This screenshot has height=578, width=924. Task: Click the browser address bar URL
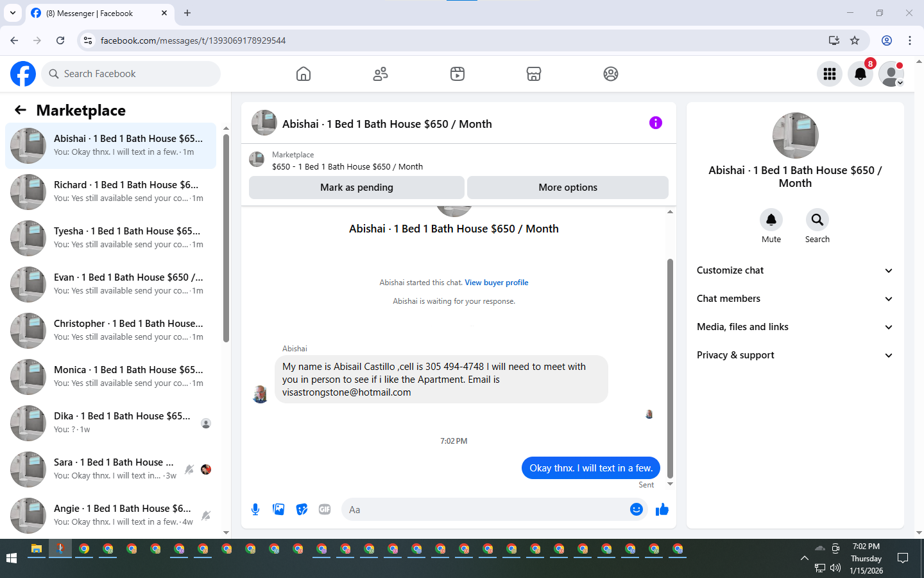pos(193,40)
